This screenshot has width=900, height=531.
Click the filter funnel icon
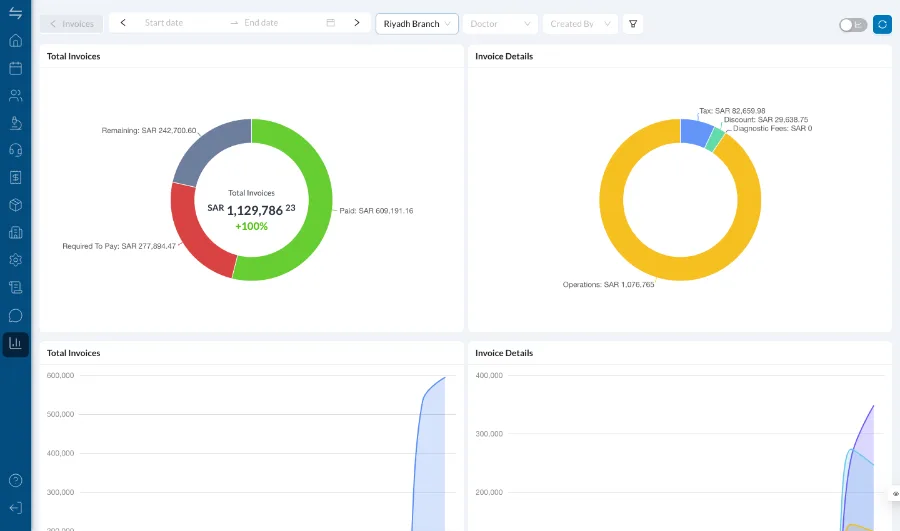coord(633,24)
